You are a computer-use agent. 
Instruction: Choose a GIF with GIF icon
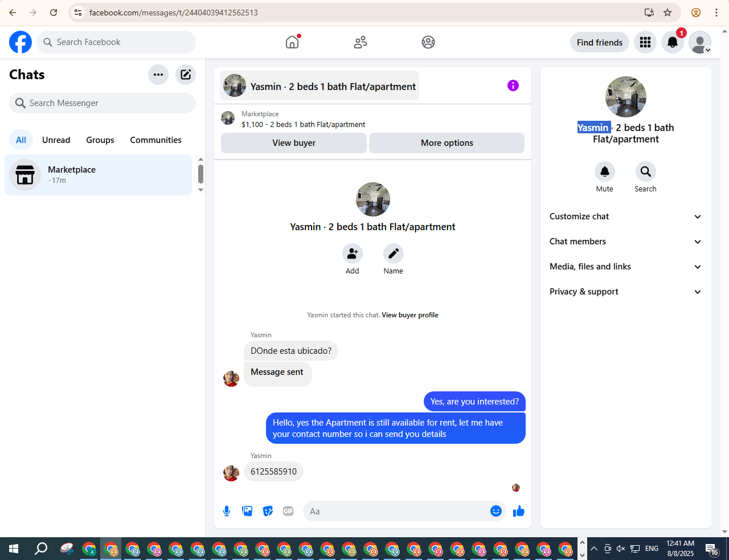[288, 511]
